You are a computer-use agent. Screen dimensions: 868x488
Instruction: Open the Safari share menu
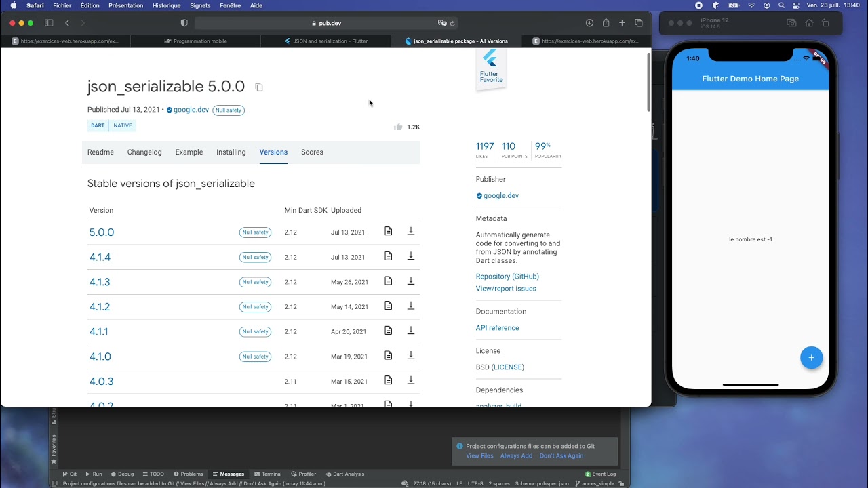point(606,23)
